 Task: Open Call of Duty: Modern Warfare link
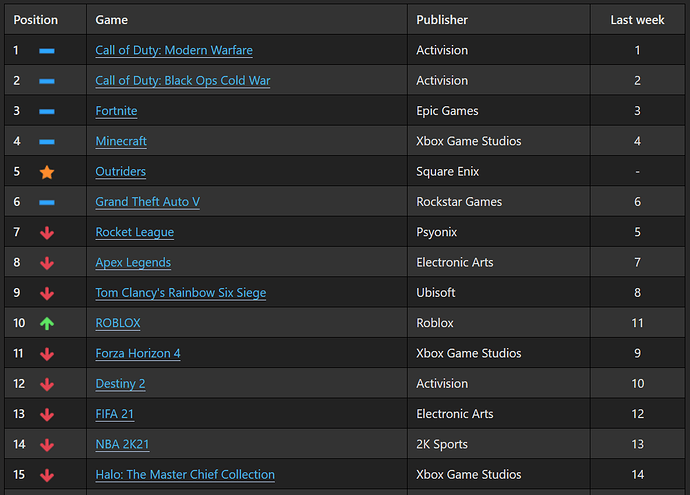tap(174, 50)
